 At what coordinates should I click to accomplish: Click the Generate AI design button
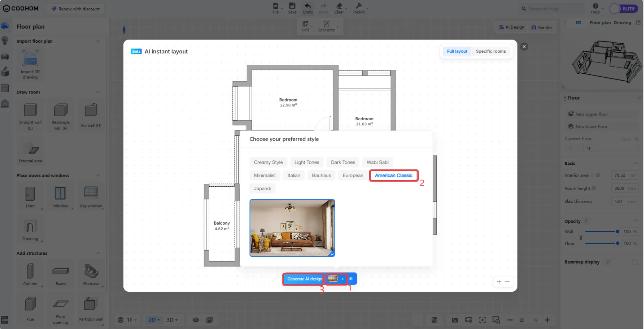pos(304,279)
